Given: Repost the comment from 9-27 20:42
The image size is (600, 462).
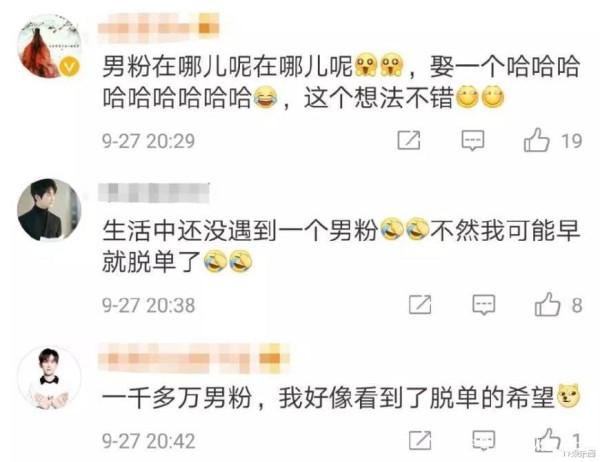Looking at the screenshot, I should [x=420, y=440].
